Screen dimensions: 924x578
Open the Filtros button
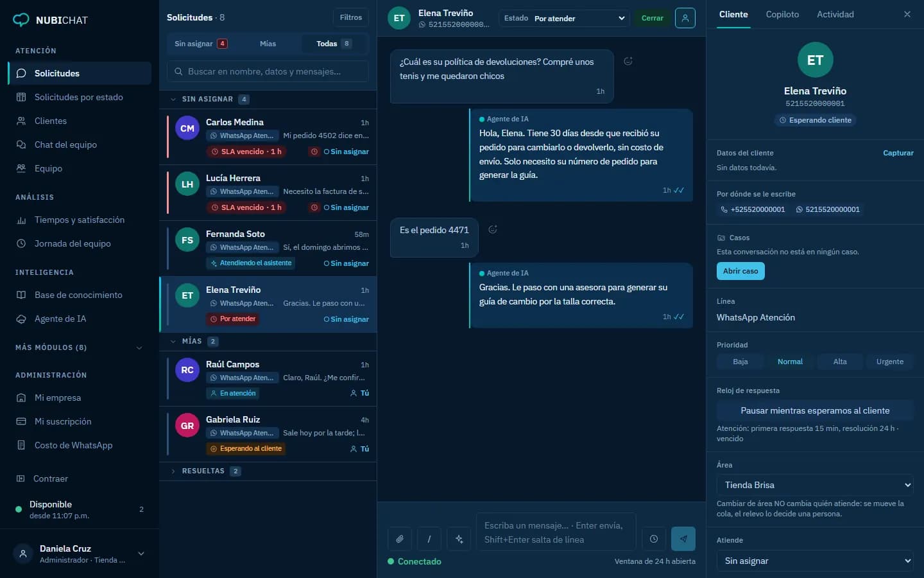[351, 17]
